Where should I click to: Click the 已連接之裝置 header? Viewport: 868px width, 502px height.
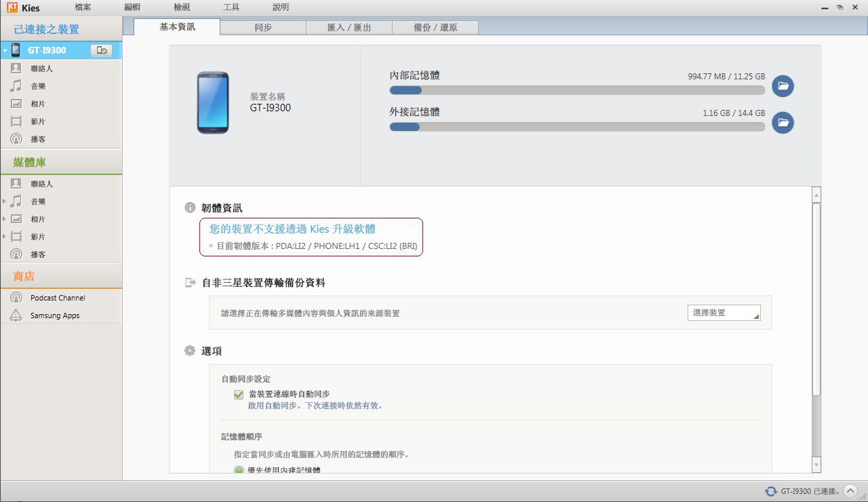pyautogui.click(x=61, y=29)
